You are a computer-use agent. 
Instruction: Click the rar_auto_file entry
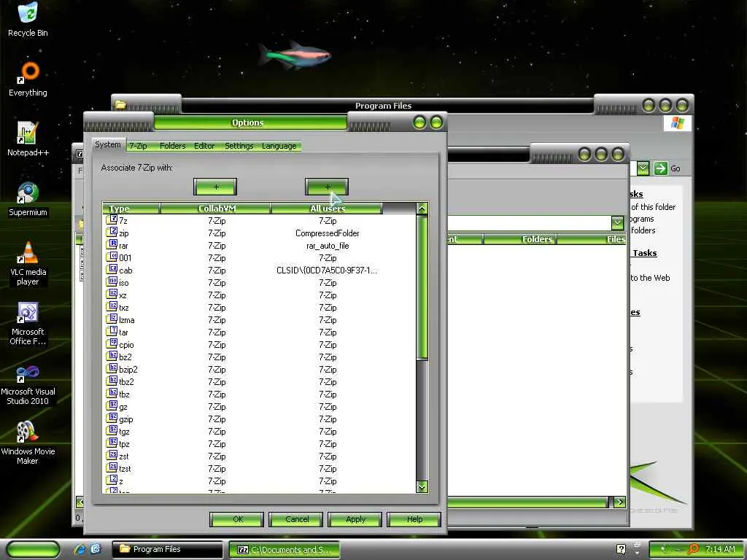click(x=328, y=245)
